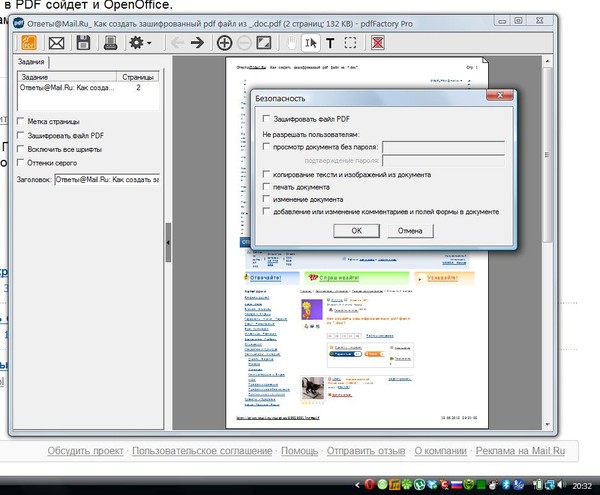The width and height of the screenshot is (600, 495).
Task: Go back with the left arrow icon
Action: (177, 42)
